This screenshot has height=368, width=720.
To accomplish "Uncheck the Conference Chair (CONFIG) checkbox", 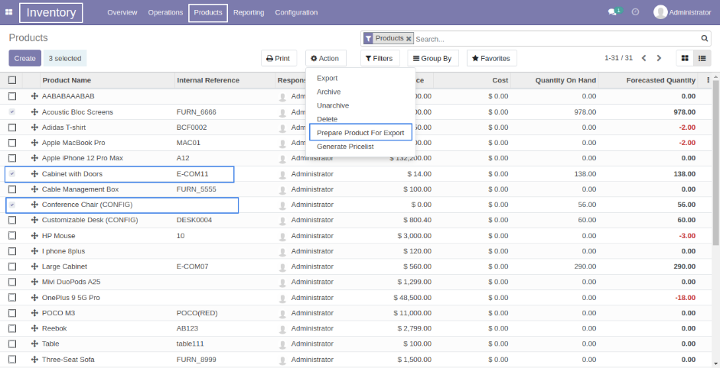I will (x=12, y=204).
